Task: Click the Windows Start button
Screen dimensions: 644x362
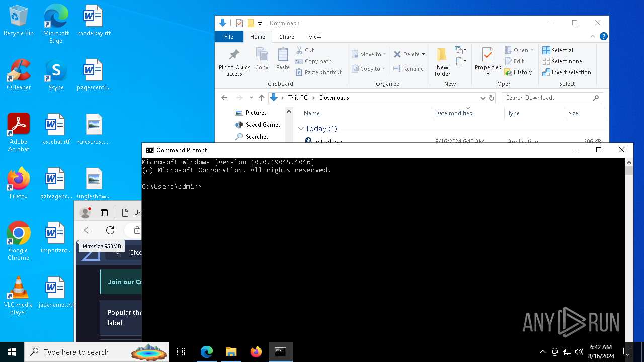Action: [12, 352]
